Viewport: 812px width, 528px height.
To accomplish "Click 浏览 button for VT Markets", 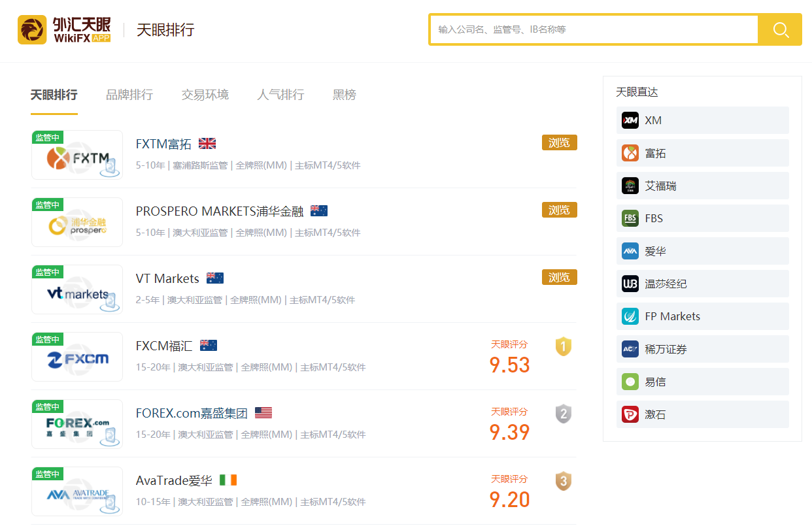I will pos(560,277).
